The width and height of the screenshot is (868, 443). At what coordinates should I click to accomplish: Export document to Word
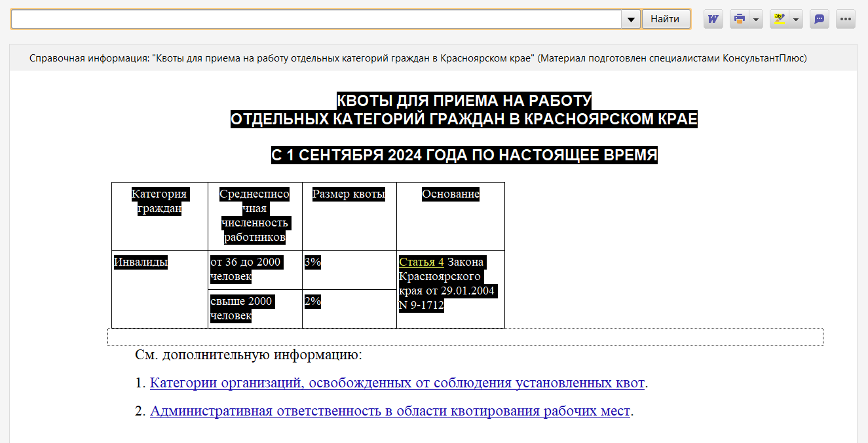(x=713, y=19)
